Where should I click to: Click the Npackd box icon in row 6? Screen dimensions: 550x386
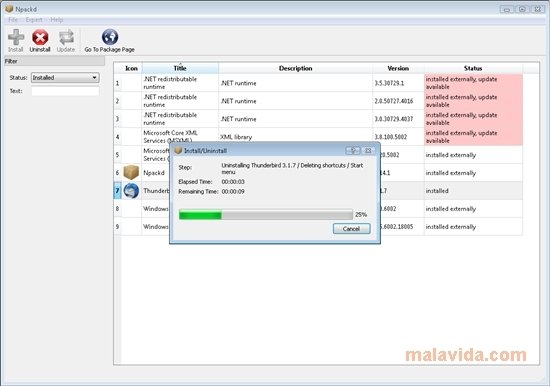(131, 173)
